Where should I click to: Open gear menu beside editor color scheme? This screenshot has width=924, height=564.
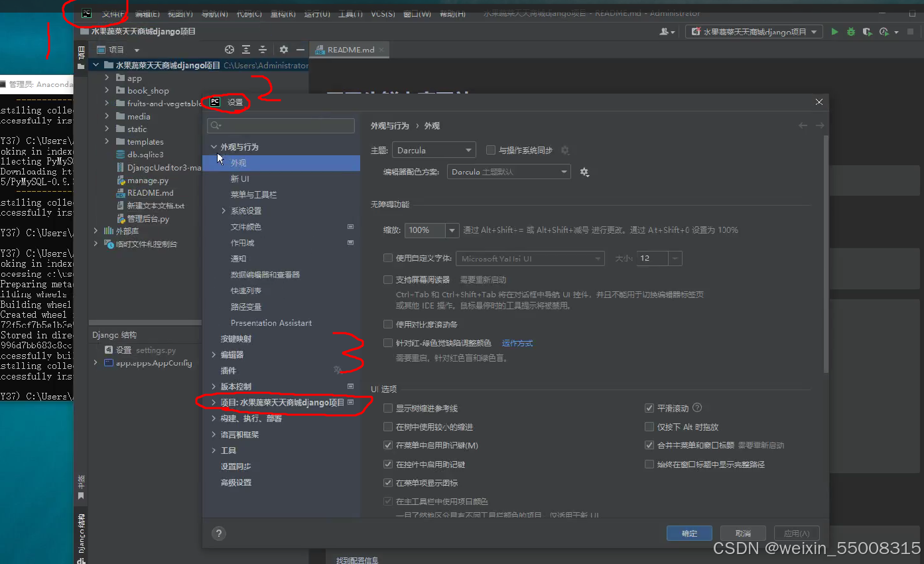pos(584,172)
